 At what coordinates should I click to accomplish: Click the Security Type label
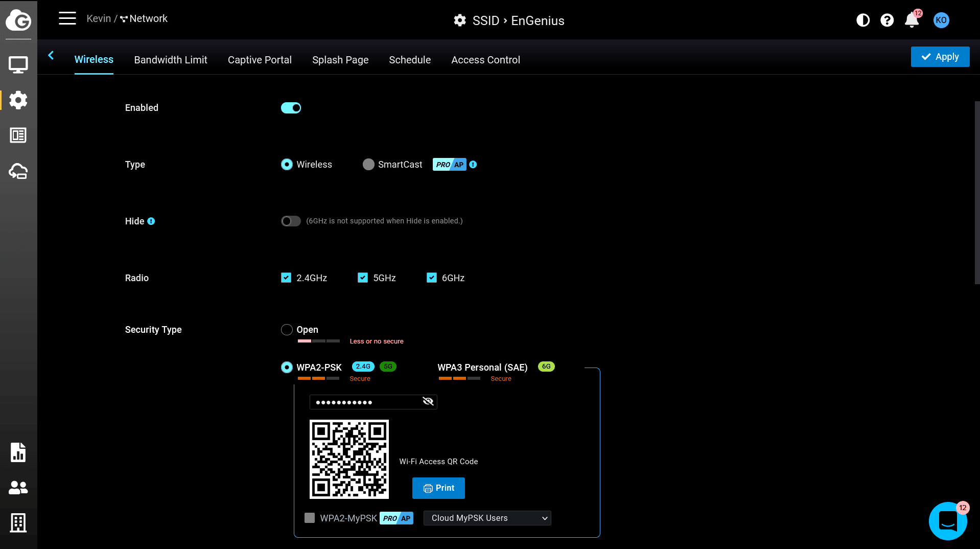pos(153,330)
